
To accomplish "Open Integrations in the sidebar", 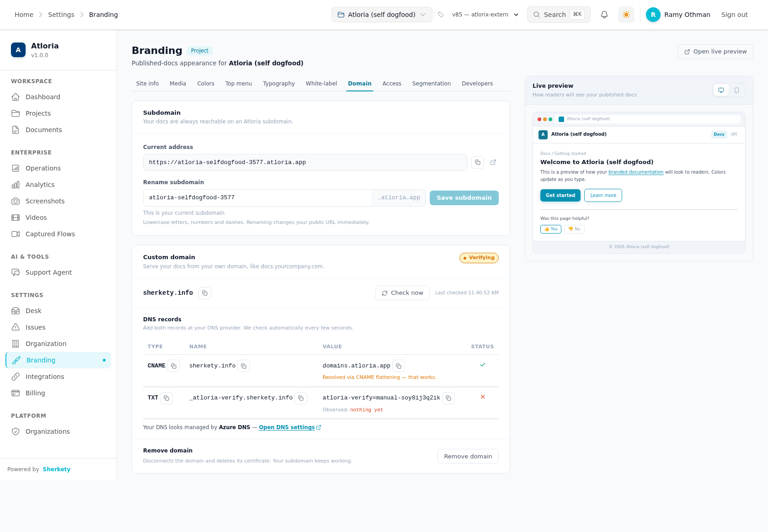I will (x=59, y=377).
